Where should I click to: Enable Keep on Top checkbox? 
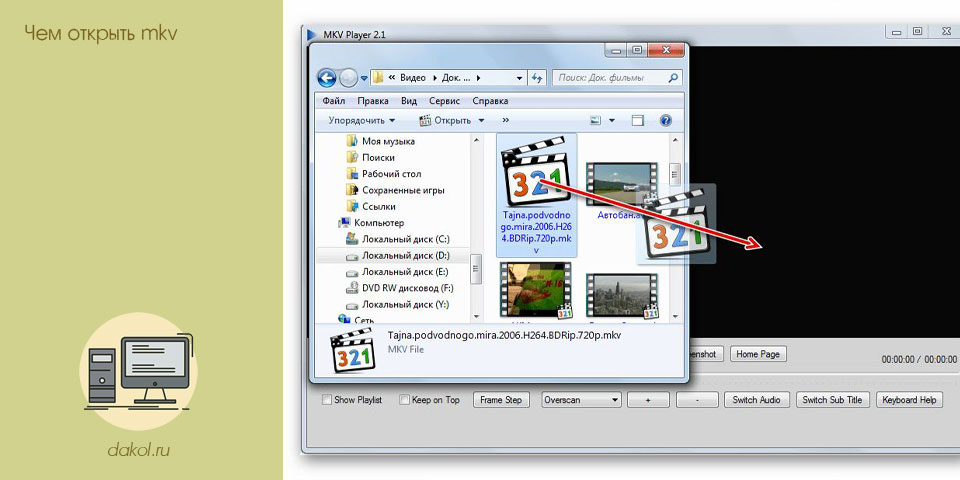click(404, 400)
